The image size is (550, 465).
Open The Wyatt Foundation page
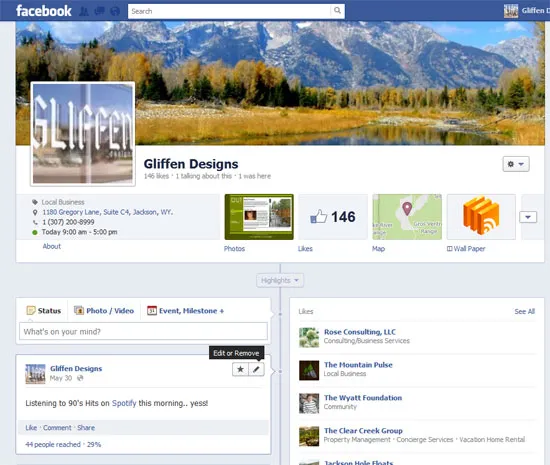coord(363,398)
